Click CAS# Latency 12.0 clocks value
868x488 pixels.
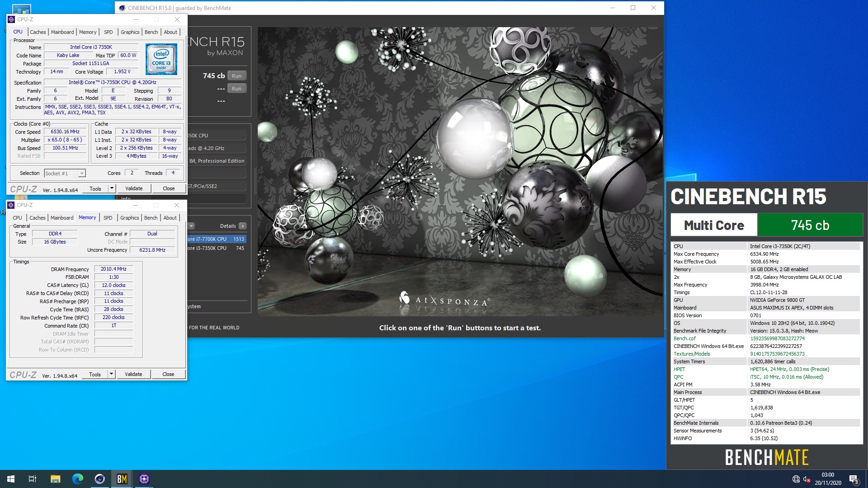click(x=113, y=286)
